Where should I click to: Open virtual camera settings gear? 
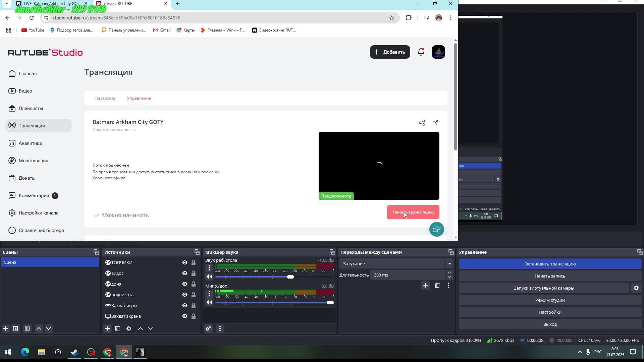pos(636,288)
